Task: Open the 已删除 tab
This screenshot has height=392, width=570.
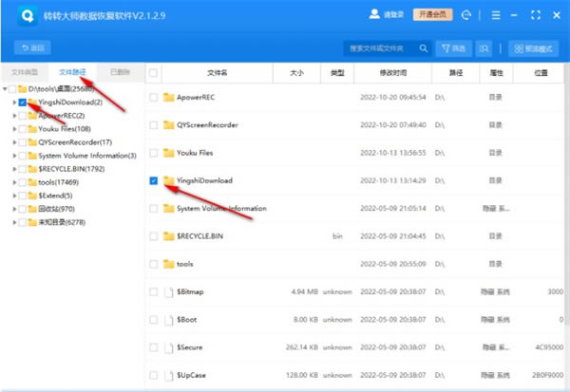Action: pos(121,72)
